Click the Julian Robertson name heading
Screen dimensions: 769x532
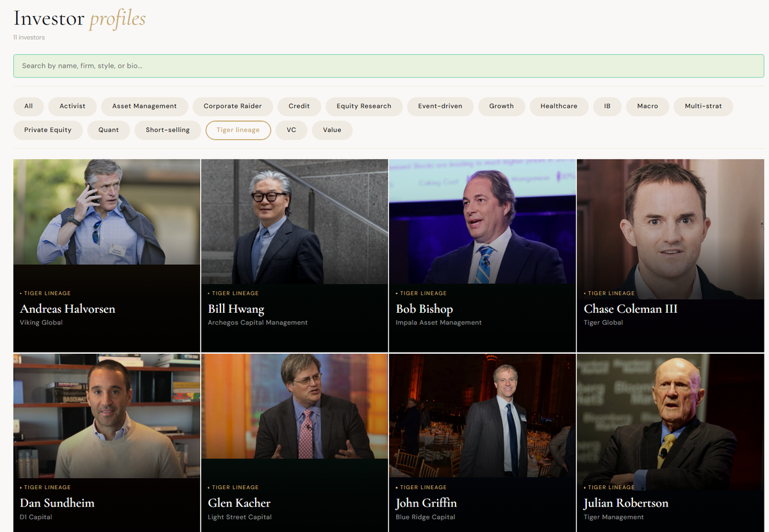pyautogui.click(x=626, y=503)
